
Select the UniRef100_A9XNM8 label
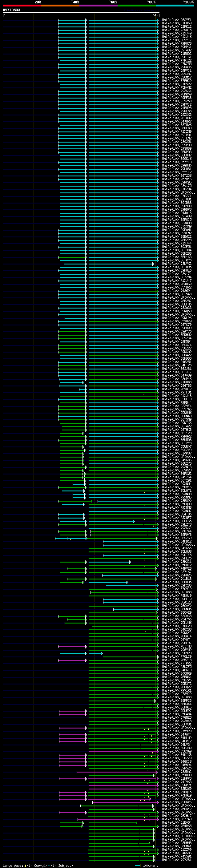pyautogui.click(x=177, y=507)
